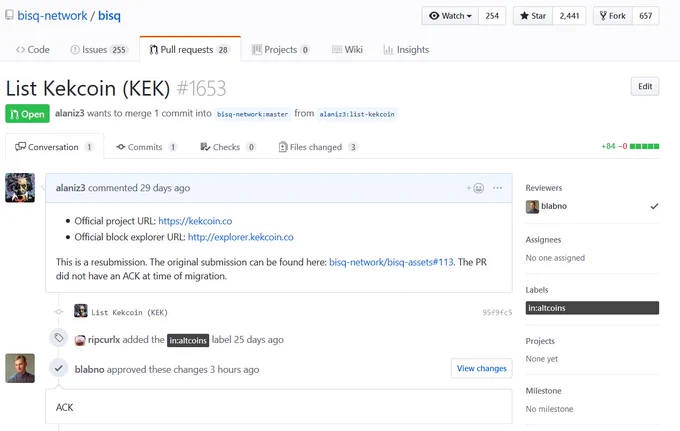The height and width of the screenshot is (431, 680).
Task: Open bisq-network:master base branch
Action: point(252,114)
